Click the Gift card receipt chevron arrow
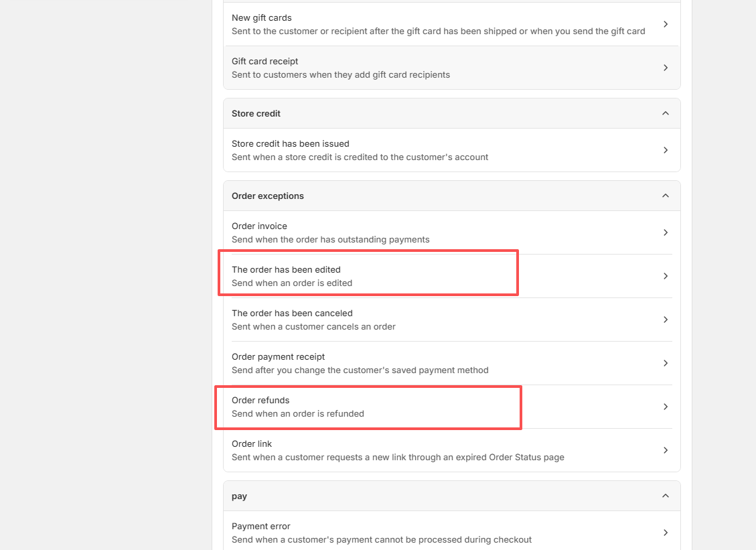 [x=665, y=68]
